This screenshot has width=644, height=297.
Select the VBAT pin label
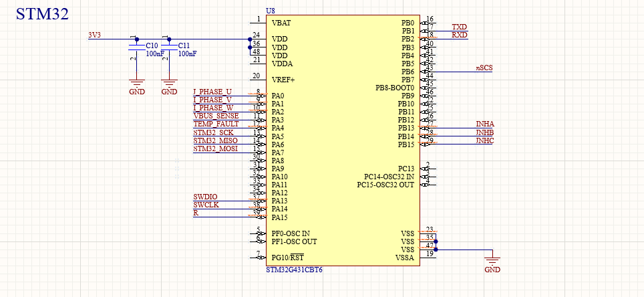281,23
